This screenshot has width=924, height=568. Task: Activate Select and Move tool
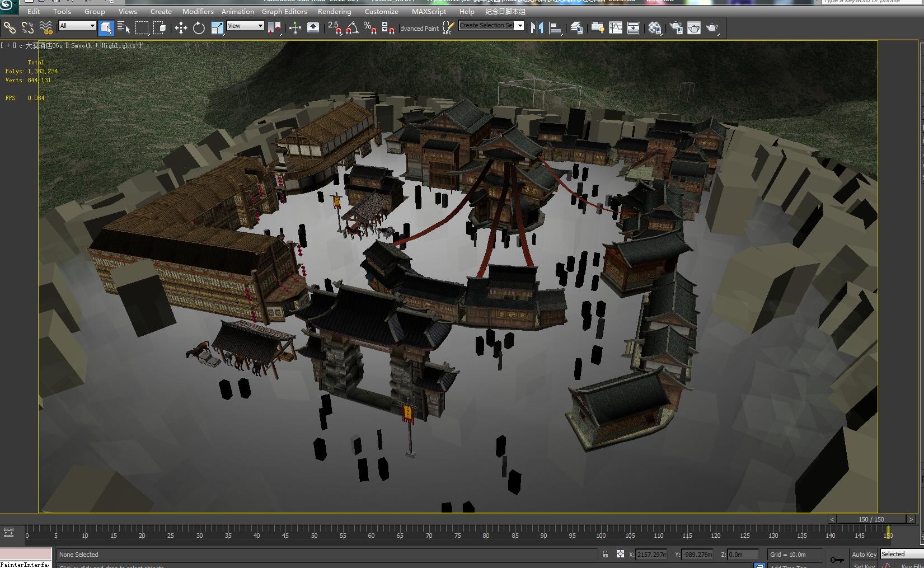pos(181,27)
